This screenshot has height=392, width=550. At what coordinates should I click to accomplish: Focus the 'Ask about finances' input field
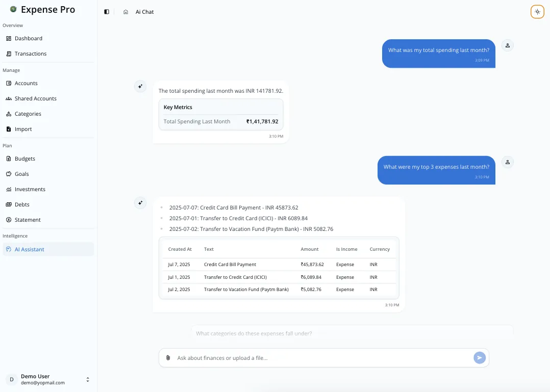click(323, 358)
